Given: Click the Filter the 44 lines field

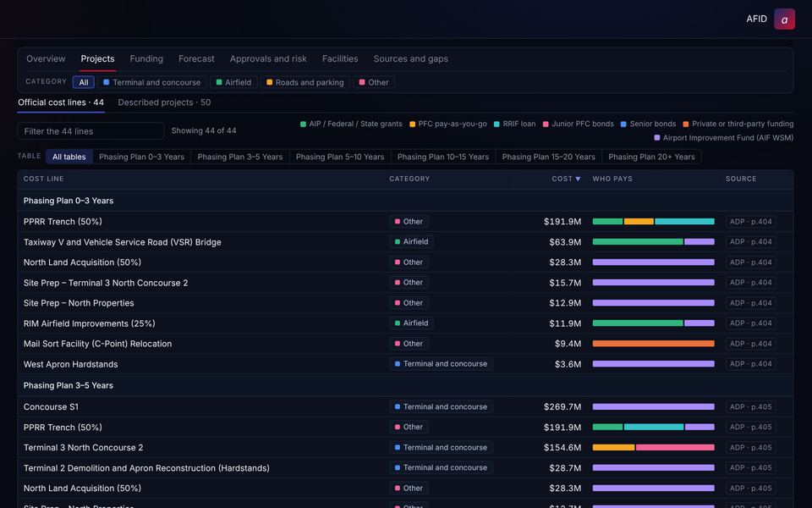Looking at the screenshot, I should (x=91, y=131).
